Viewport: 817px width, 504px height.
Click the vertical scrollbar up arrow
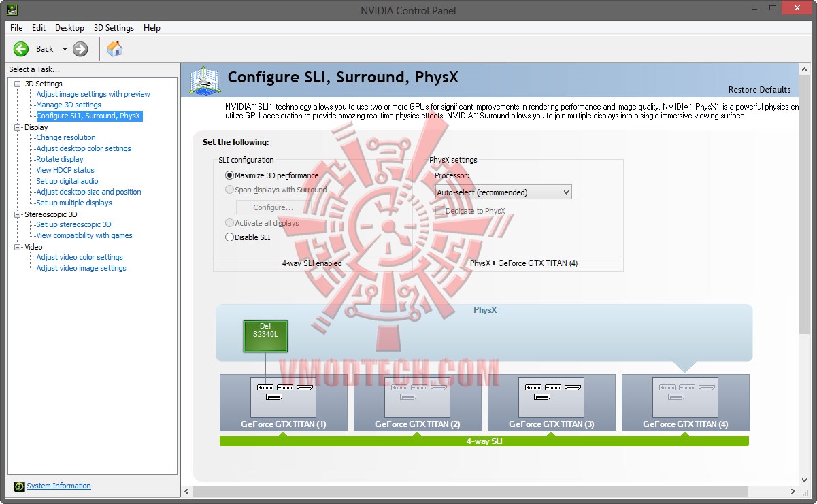(x=804, y=69)
